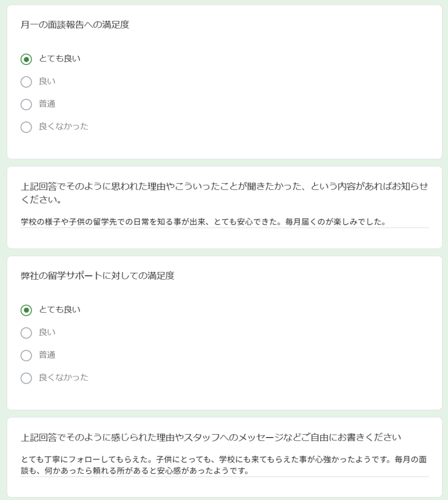Screen dimensions: 448x500
Task: Click the 普通 label text under 月一の面談報告
Action: [x=47, y=104]
